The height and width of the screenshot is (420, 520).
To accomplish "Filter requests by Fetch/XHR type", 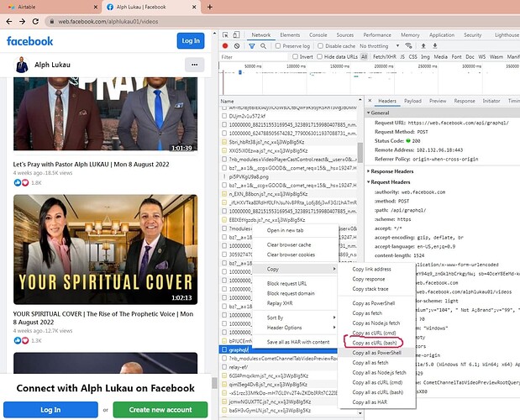I will (385, 56).
